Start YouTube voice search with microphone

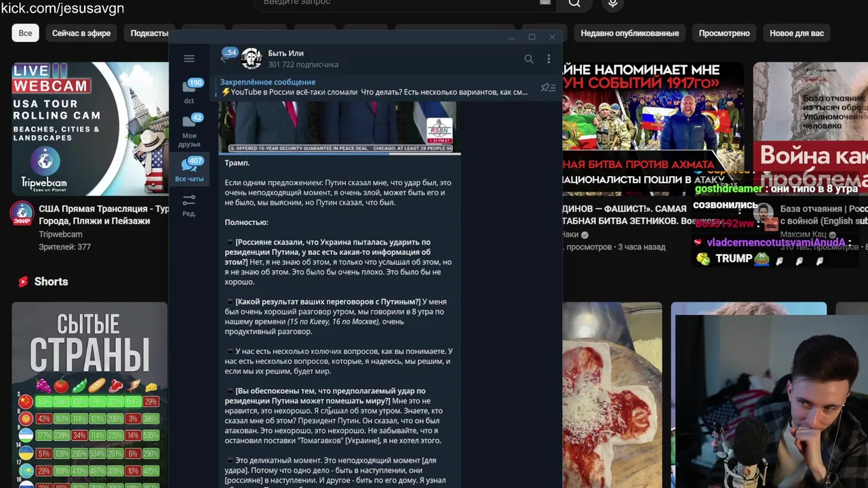pos(612,3)
